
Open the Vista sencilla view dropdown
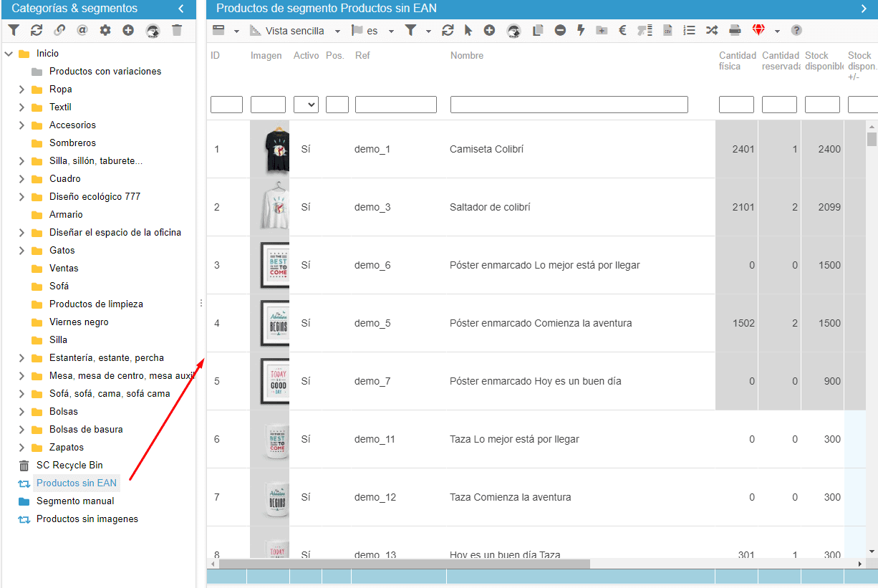(x=295, y=31)
